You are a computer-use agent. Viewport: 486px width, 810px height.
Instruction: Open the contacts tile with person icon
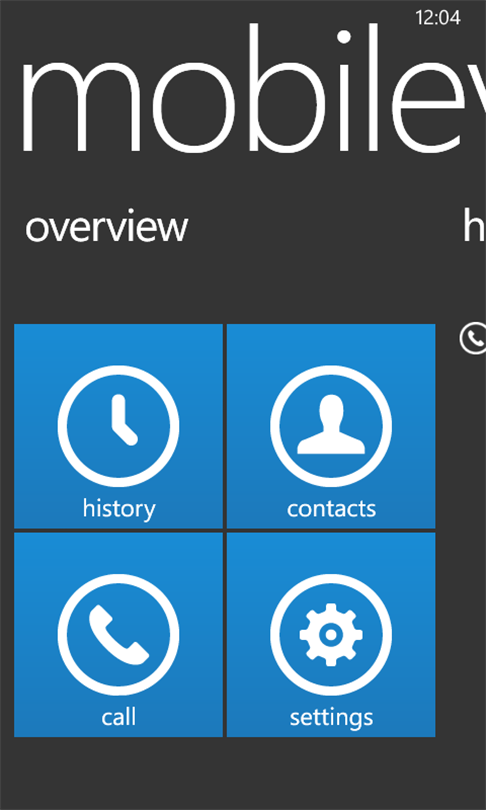pyautogui.click(x=331, y=426)
